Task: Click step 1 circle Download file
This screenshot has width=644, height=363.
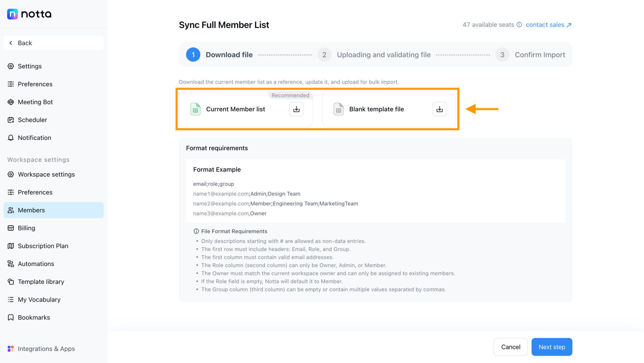Action: pyautogui.click(x=193, y=55)
